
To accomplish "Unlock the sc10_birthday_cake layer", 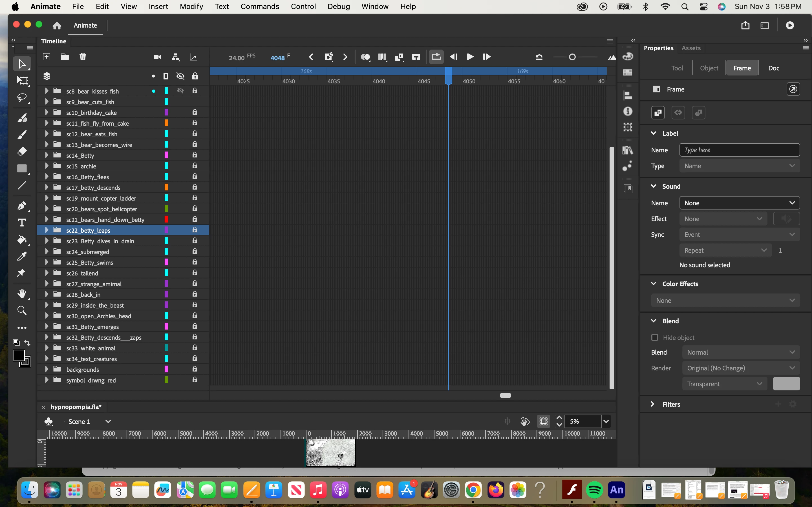I will click(195, 112).
